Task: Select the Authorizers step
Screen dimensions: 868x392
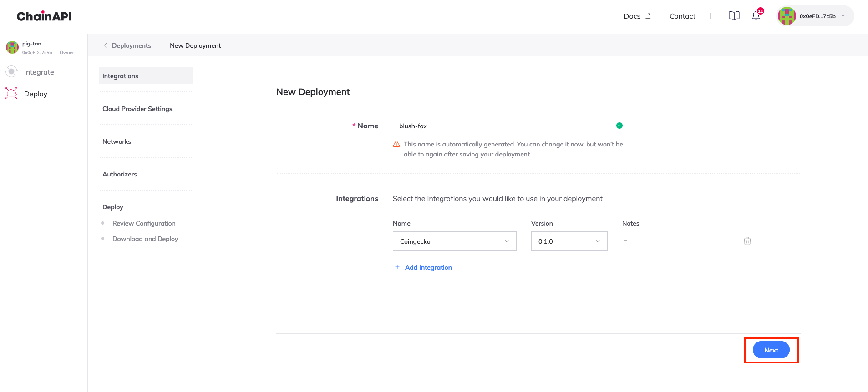Action: (x=119, y=174)
